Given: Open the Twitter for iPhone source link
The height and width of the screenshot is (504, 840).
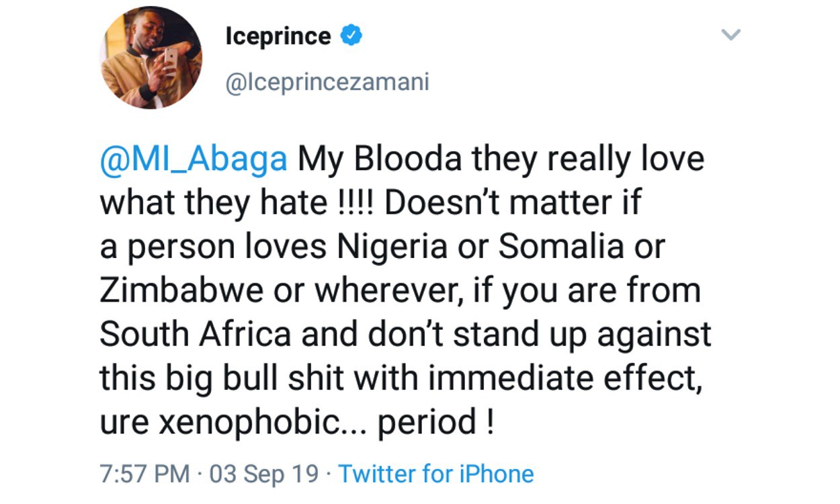Looking at the screenshot, I should [x=436, y=474].
